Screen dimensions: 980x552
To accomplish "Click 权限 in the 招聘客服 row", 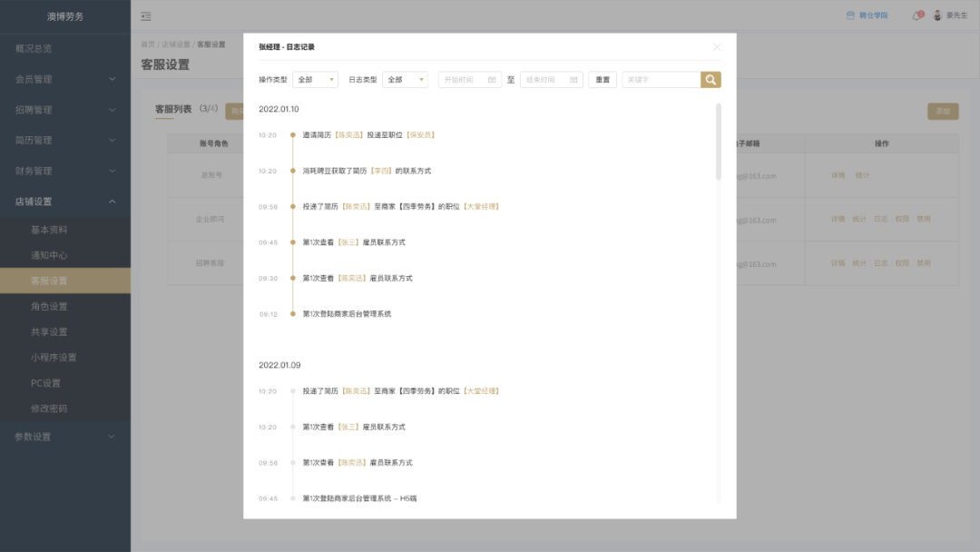I will coord(902,263).
